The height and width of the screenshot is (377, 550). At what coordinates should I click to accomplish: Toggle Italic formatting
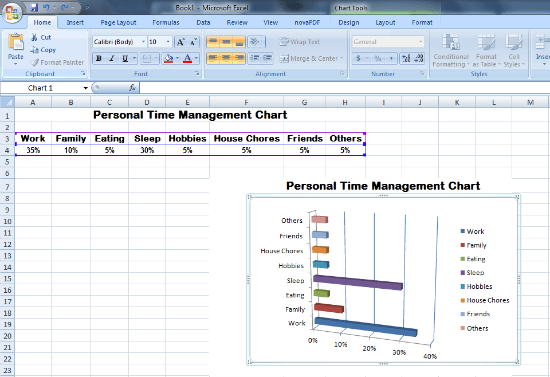(112, 58)
